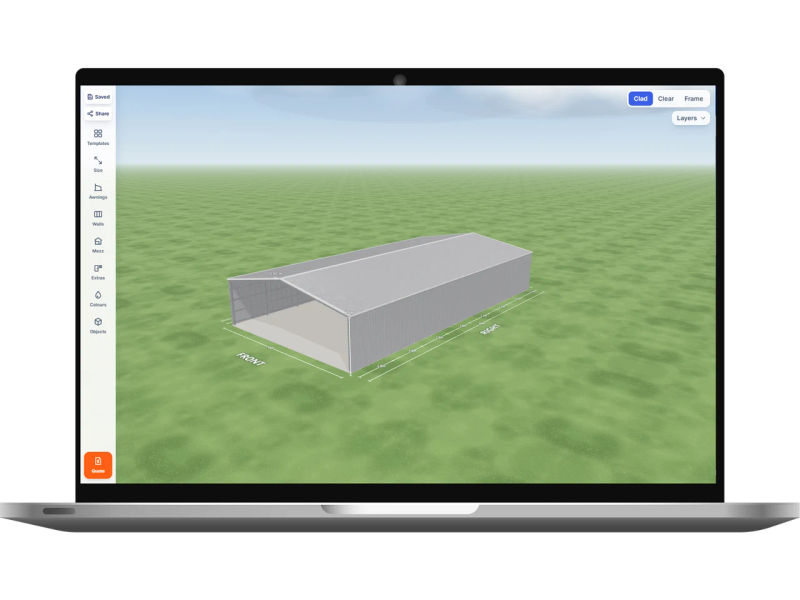
Task: Select the grey shed model
Action: pyautogui.click(x=380, y=301)
